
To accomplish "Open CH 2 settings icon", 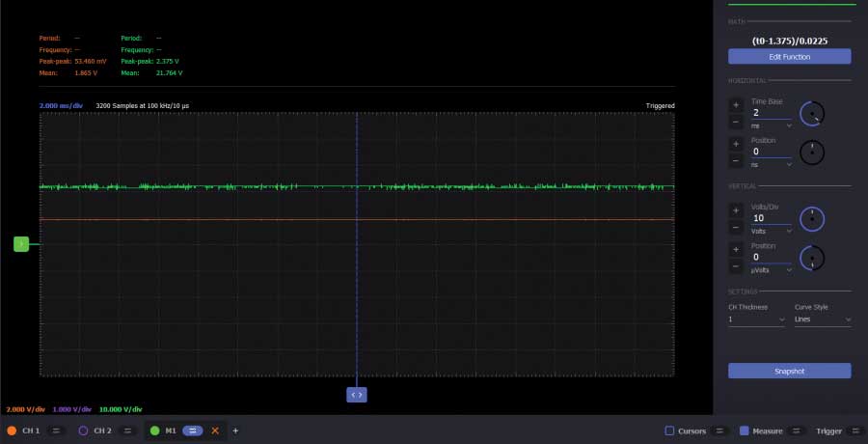I will (x=127, y=430).
